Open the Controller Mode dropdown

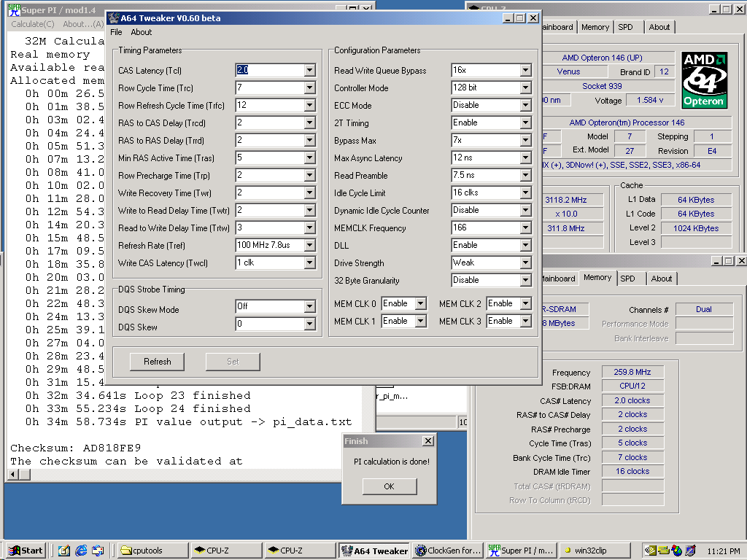[525, 88]
